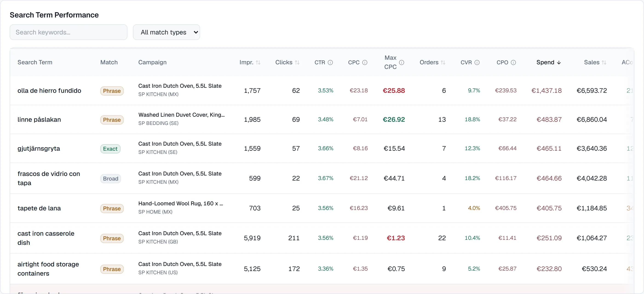The height and width of the screenshot is (294, 644).
Task: Select search term airtight food storage containers
Action: pyautogui.click(x=48, y=269)
